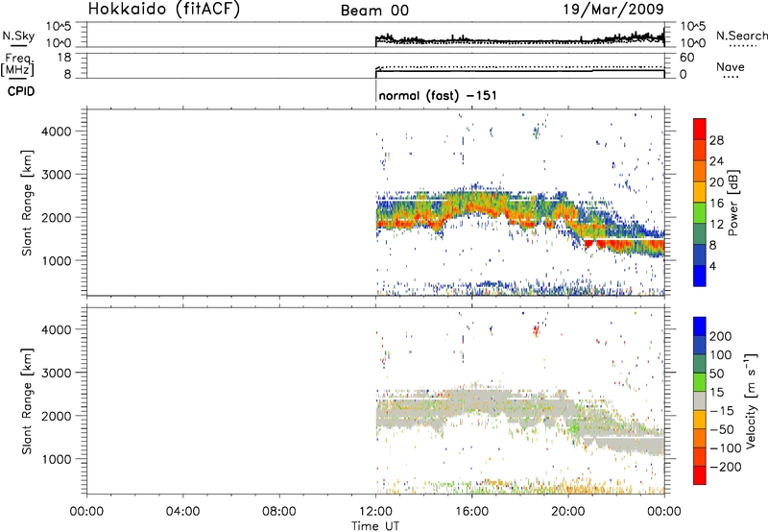Click the "Power [dB]" colorbar label
768x532 pixels.
pos(732,203)
